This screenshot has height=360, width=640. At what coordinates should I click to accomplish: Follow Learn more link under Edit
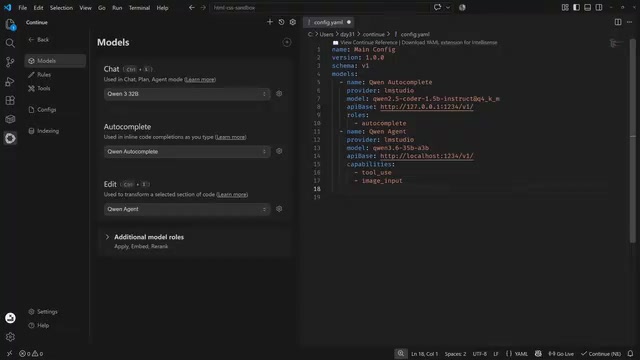[x=232, y=194]
